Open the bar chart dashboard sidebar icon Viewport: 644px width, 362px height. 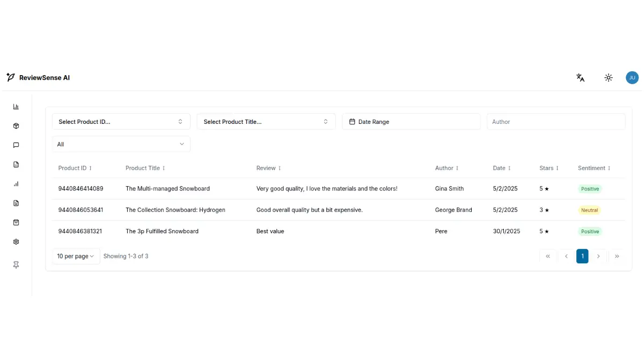pos(16,107)
